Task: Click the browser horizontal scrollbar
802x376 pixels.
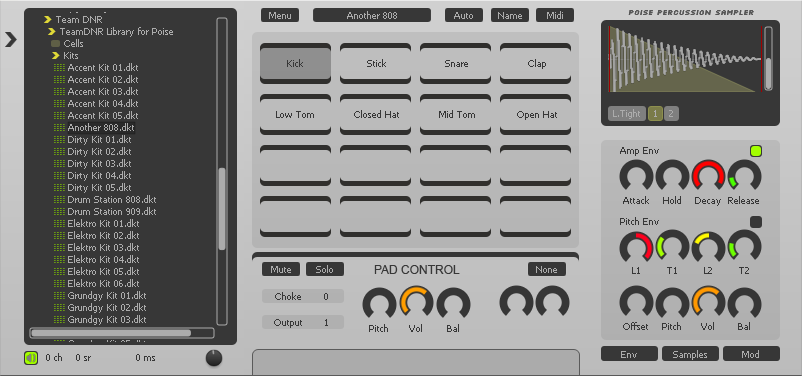Action: coord(122,333)
